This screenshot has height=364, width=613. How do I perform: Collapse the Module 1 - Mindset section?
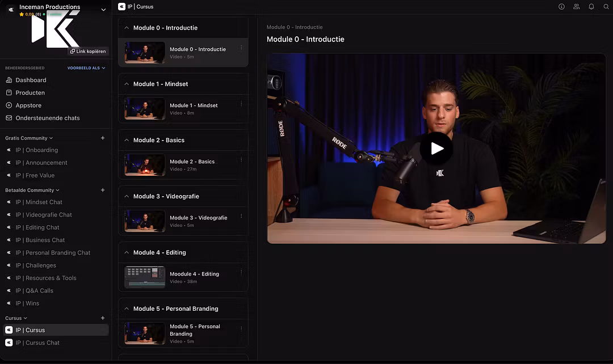[126, 84]
